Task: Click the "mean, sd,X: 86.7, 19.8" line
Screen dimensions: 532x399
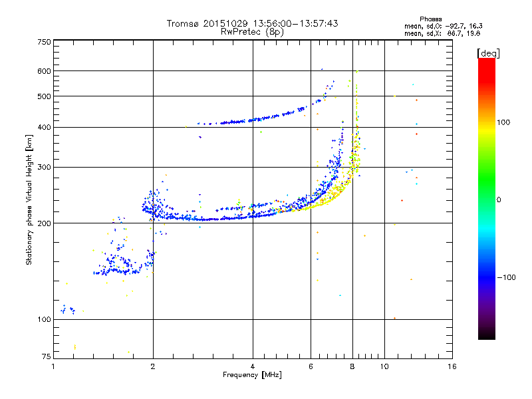Action: (442, 33)
